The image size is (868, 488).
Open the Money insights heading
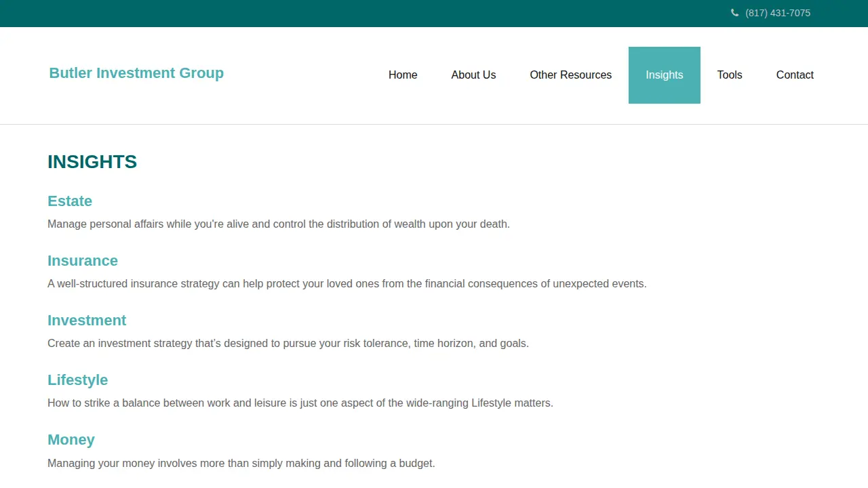pyautogui.click(x=71, y=440)
